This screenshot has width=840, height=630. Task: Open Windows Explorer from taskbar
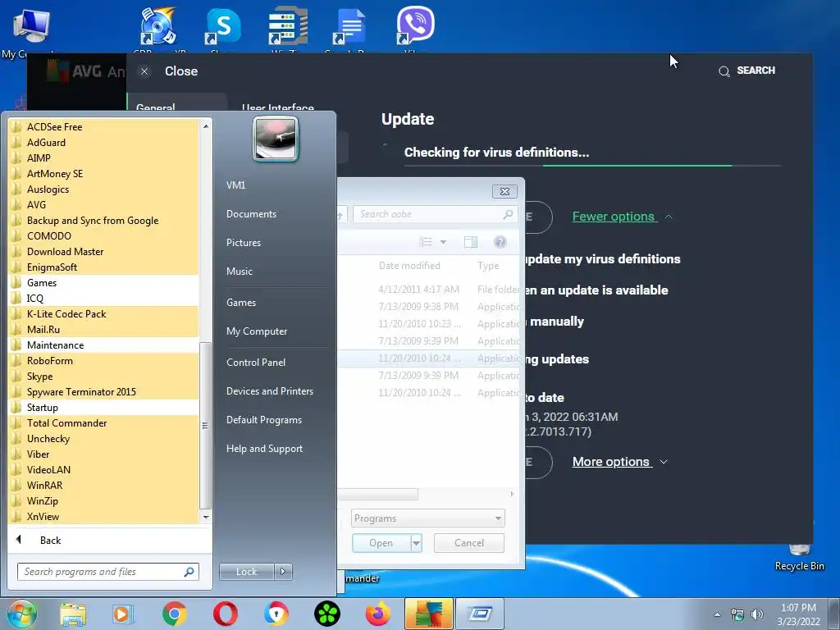(x=73, y=614)
